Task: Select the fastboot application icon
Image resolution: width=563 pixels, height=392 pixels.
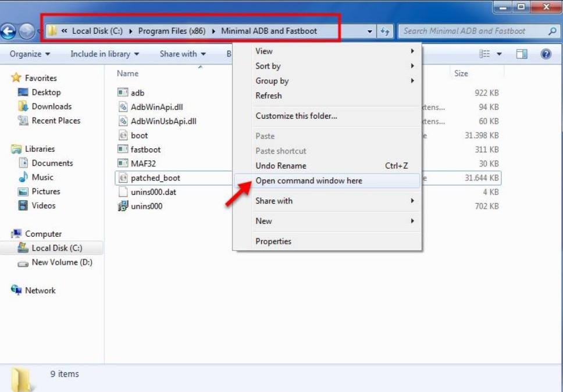Action: click(x=123, y=149)
